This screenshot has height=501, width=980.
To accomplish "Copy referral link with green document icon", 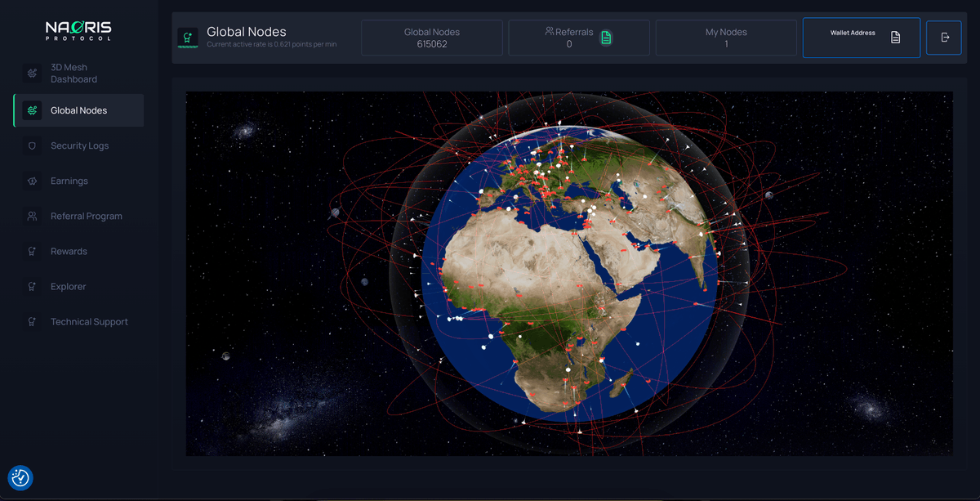I will 606,38.
